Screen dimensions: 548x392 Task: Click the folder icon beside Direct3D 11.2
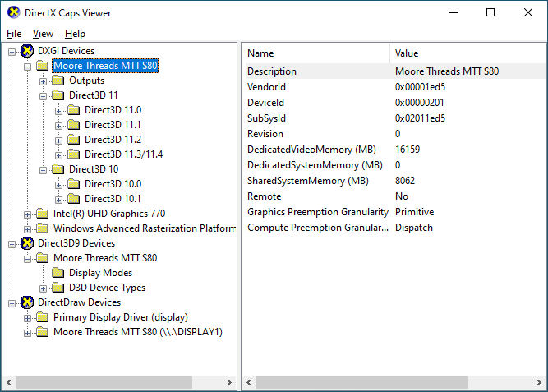pyautogui.click(x=74, y=140)
